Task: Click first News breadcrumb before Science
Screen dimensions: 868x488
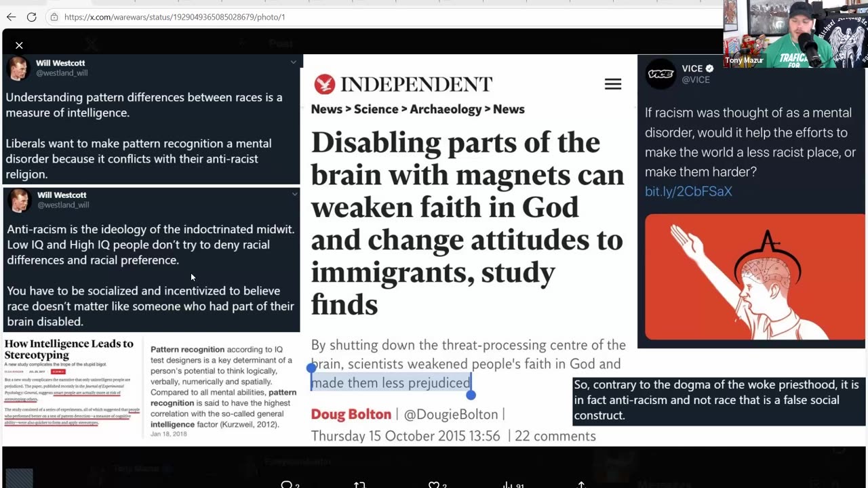Action: click(x=326, y=109)
